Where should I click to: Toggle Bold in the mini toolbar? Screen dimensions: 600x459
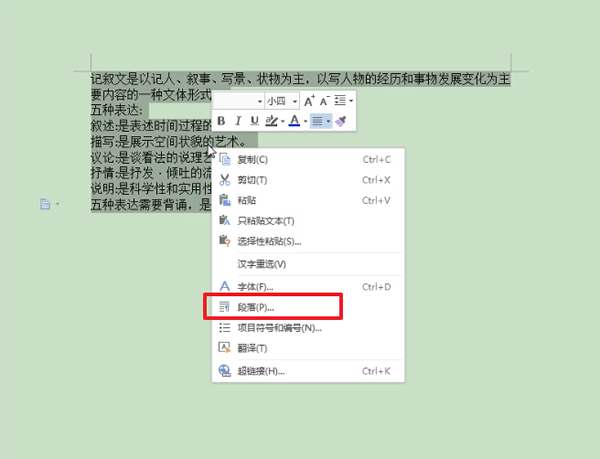(x=221, y=121)
